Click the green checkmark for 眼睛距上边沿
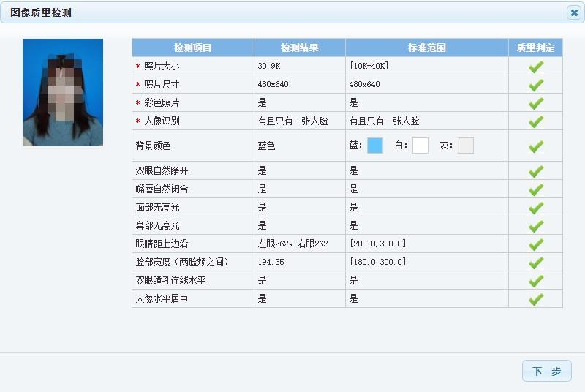Screen dimensions: 585x392 point(536,245)
